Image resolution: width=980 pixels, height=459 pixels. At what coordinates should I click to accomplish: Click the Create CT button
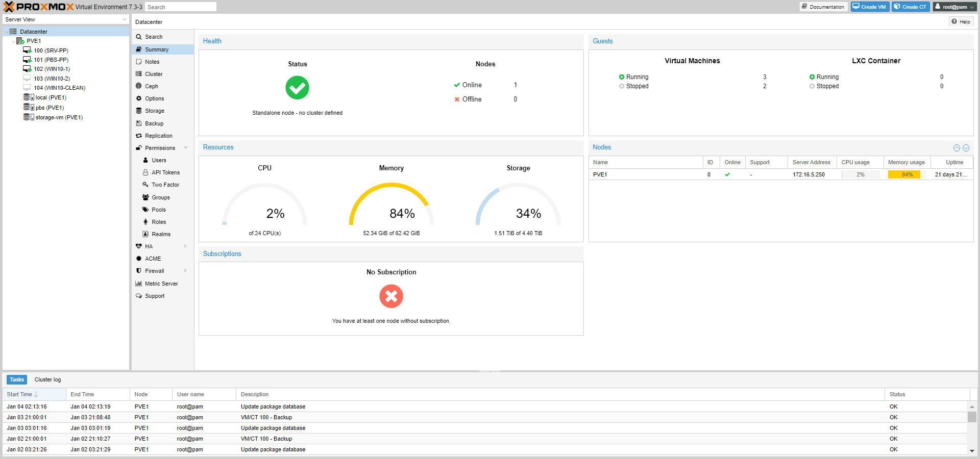(911, 7)
